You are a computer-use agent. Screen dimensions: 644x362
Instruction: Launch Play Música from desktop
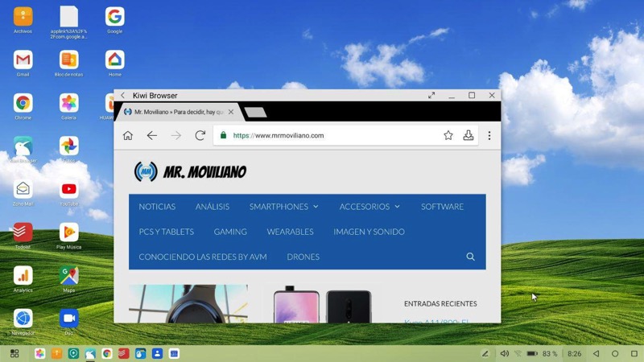click(68, 232)
